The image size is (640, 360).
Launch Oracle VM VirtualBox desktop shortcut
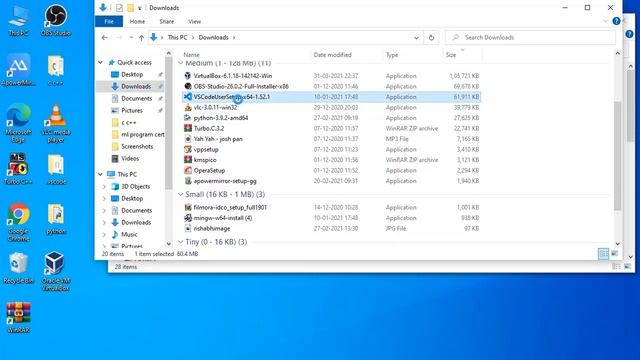[x=56, y=271]
